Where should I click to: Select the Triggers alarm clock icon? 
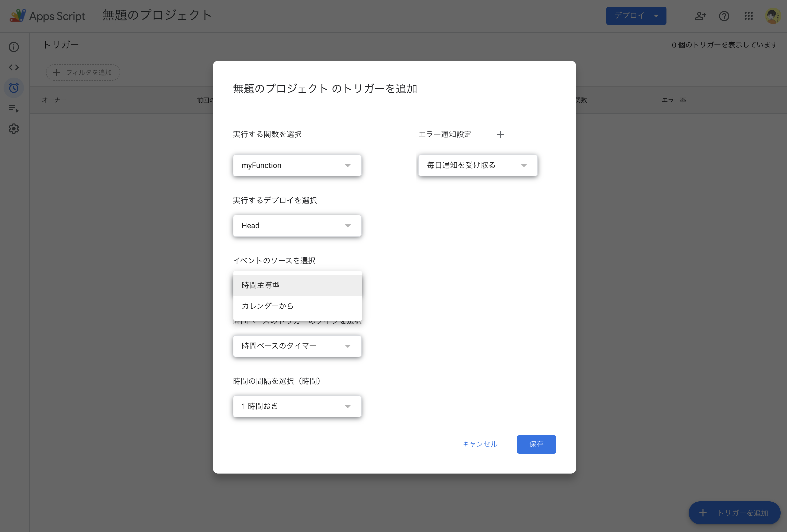14,88
